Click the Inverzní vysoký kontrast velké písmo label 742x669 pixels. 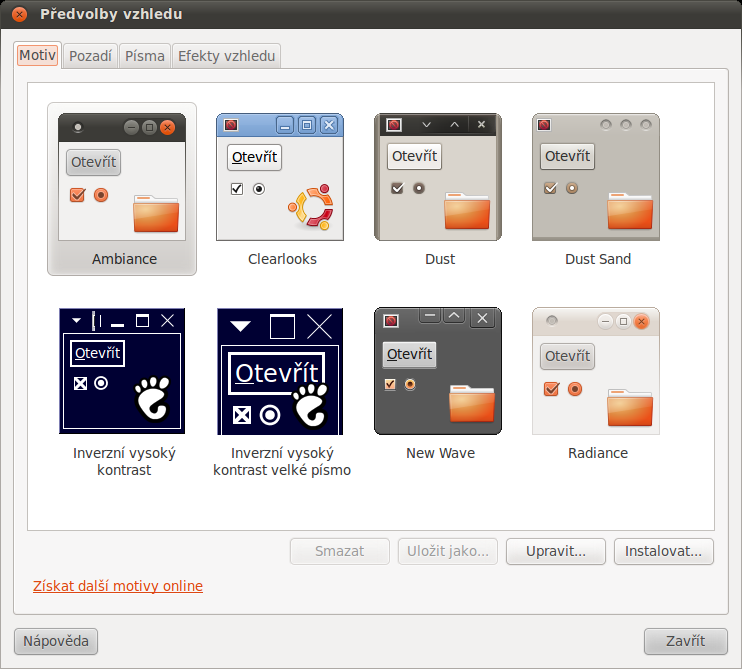pyautogui.click(x=282, y=461)
